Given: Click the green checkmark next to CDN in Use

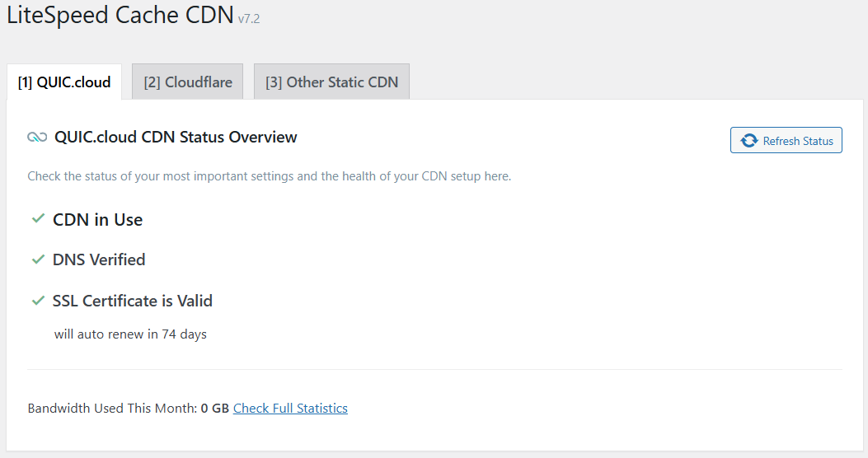Looking at the screenshot, I should pyautogui.click(x=38, y=218).
